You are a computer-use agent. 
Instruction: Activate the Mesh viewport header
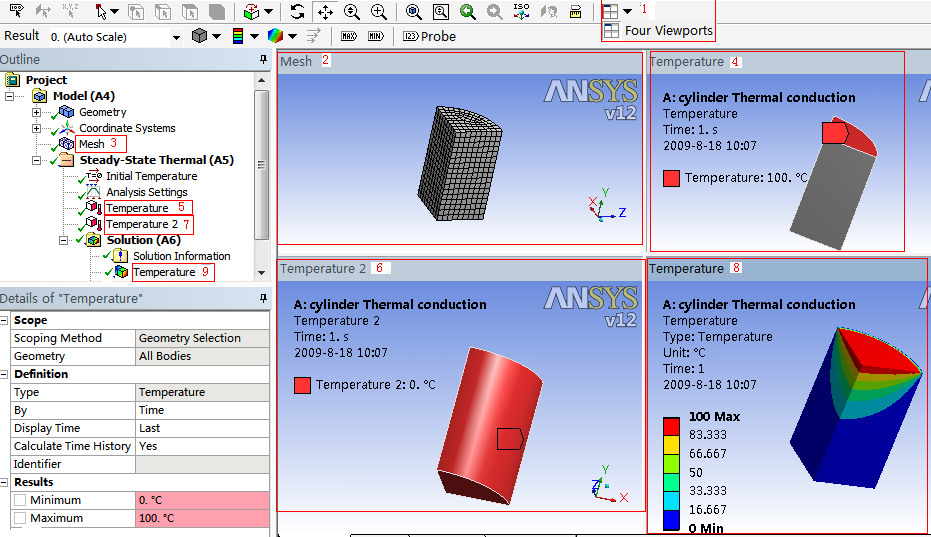460,62
